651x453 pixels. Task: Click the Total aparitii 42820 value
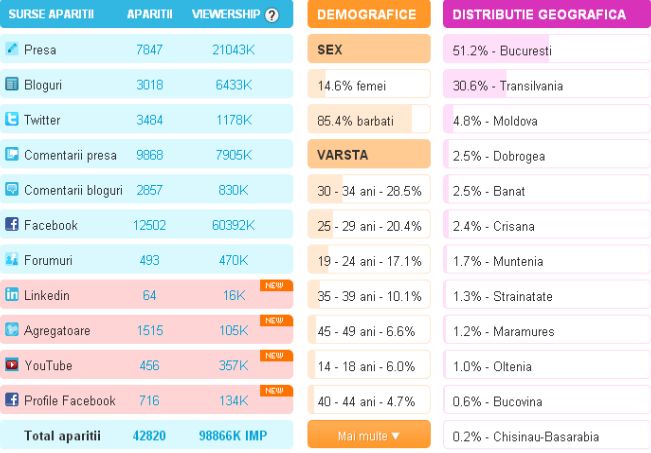149,436
